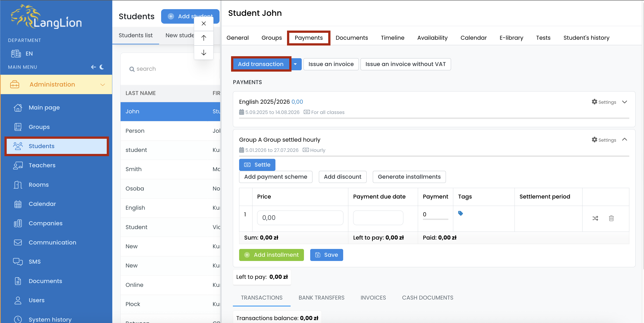Screen dimensions: 644x323
Task: Click the blue tag icon in Tags column
Action: (460, 213)
